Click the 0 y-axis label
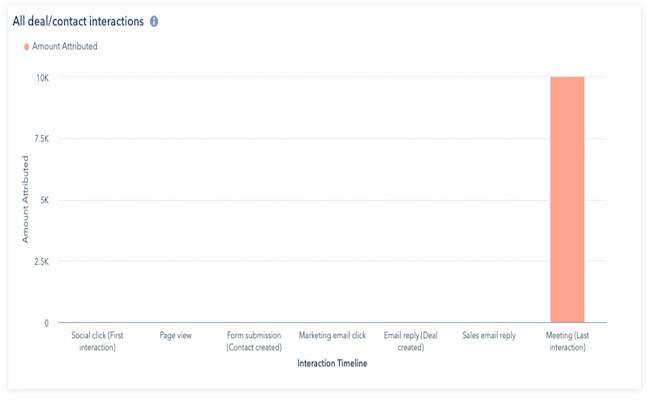 coord(45,323)
